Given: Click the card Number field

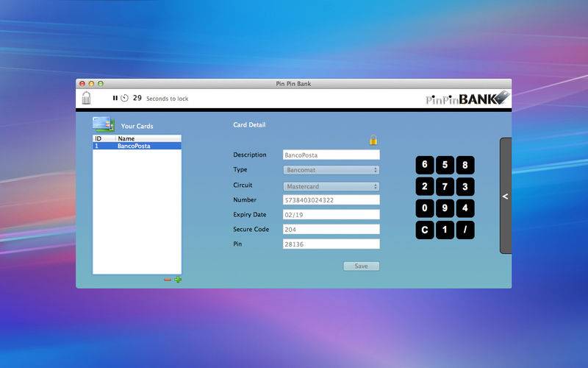Looking at the screenshot, I should pyautogui.click(x=331, y=199).
